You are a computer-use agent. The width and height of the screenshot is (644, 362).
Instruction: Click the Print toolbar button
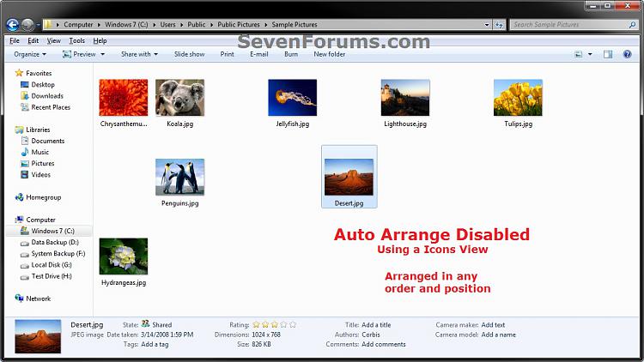228,54
